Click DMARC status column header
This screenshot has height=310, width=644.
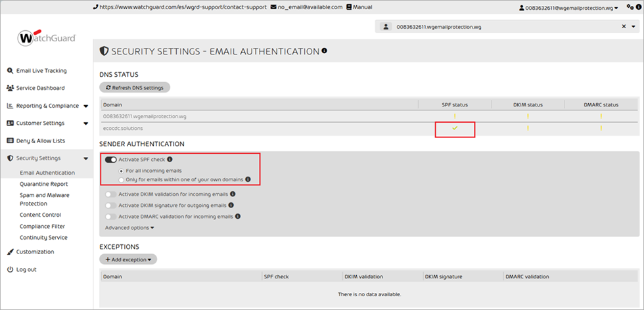pyautogui.click(x=601, y=104)
